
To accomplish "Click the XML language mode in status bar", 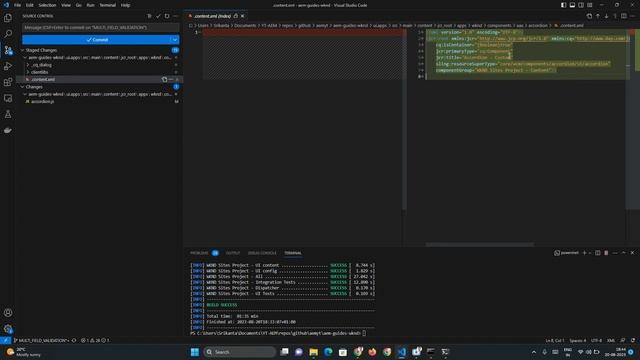I will click(611, 340).
